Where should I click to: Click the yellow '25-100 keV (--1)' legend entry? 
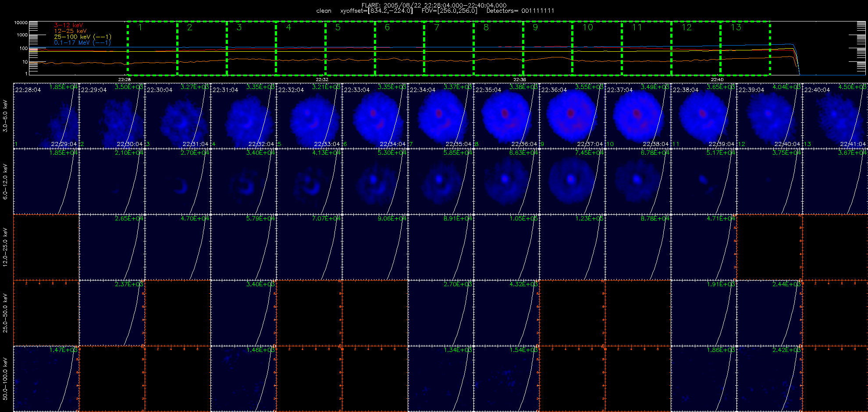click(x=82, y=37)
